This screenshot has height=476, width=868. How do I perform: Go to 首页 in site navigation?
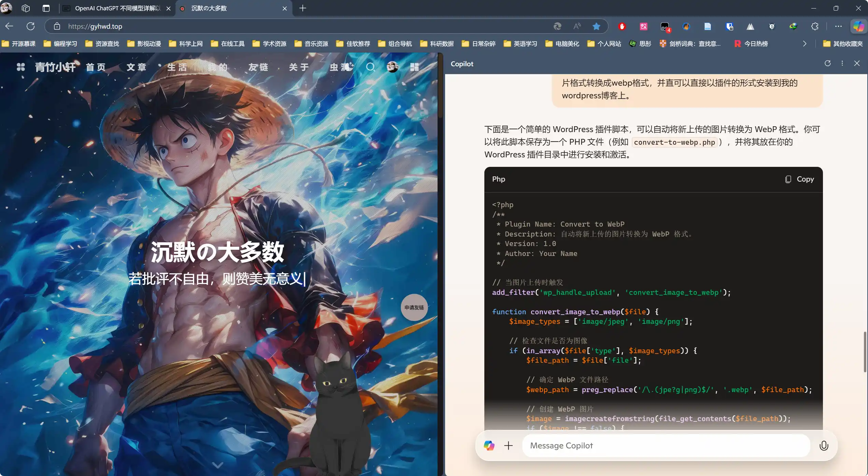96,67
